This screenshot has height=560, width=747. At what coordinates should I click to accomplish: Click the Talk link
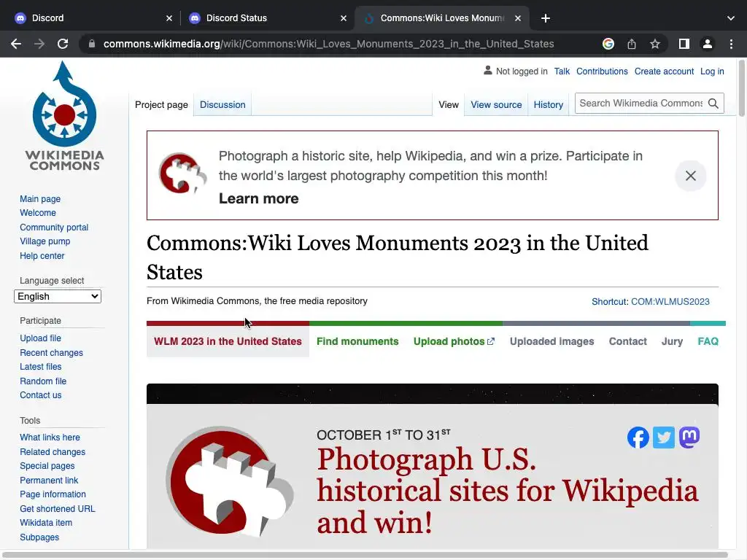(562, 71)
